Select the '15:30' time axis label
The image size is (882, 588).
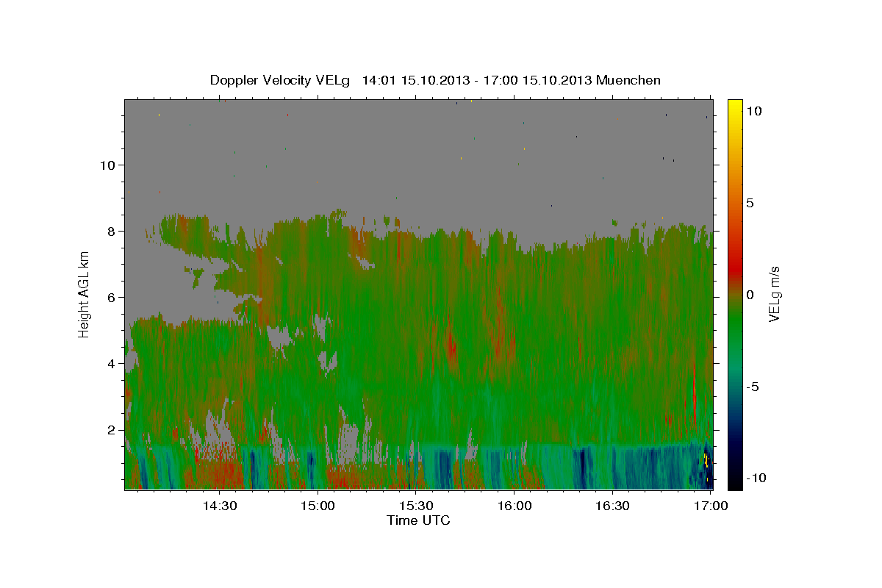[416, 506]
